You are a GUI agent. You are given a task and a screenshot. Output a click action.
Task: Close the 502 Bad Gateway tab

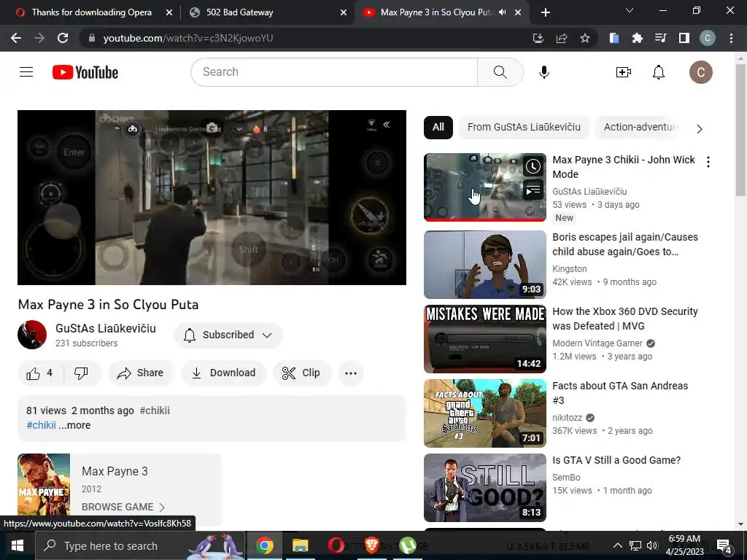coord(344,12)
